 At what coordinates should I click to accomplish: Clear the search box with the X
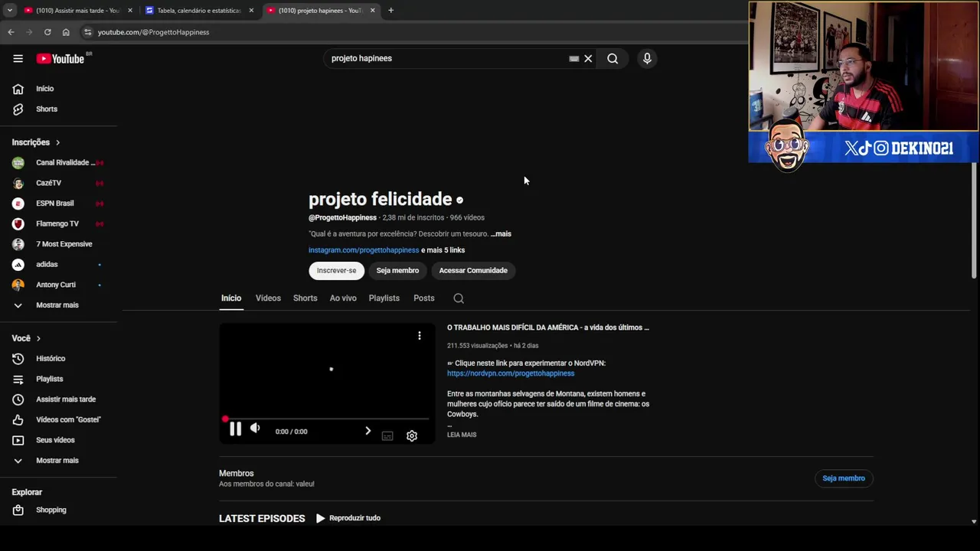(x=588, y=58)
